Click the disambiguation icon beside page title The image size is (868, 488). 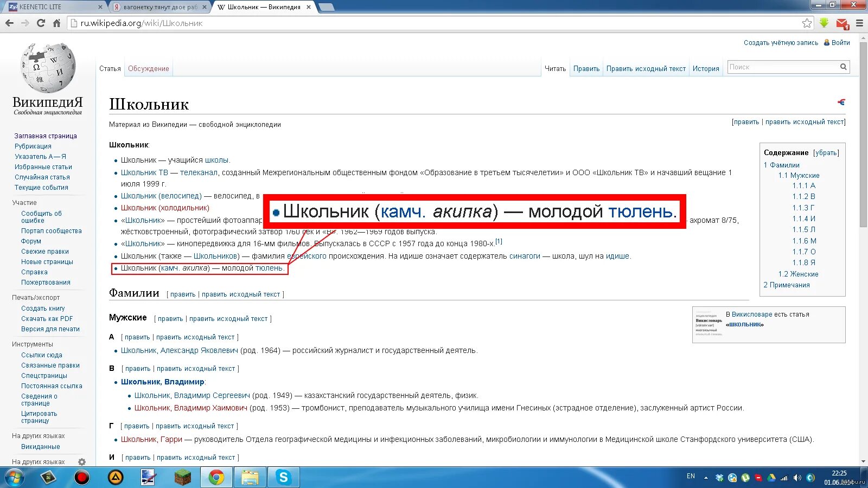pyautogui.click(x=841, y=102)
